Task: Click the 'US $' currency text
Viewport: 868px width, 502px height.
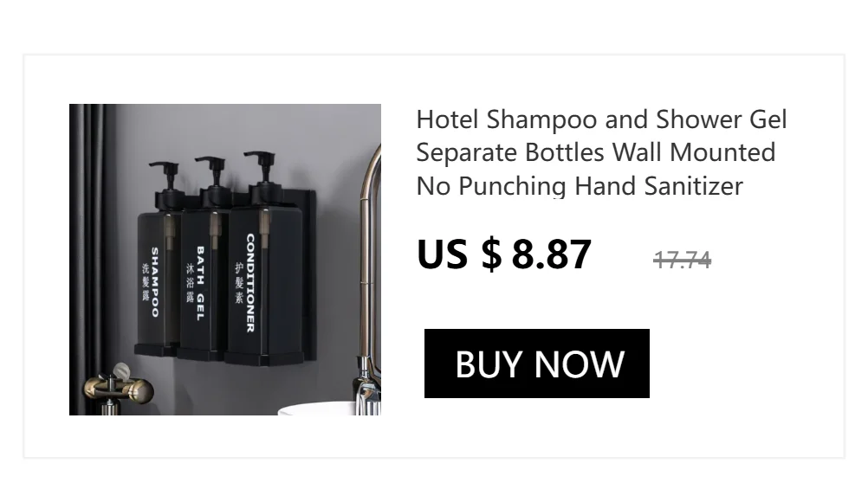Action: tap(459, 254)
